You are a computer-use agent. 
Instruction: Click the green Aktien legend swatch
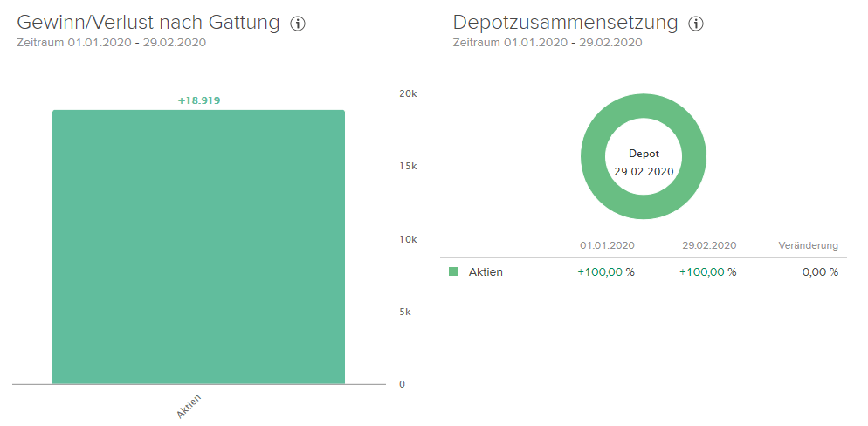(453, 271)
